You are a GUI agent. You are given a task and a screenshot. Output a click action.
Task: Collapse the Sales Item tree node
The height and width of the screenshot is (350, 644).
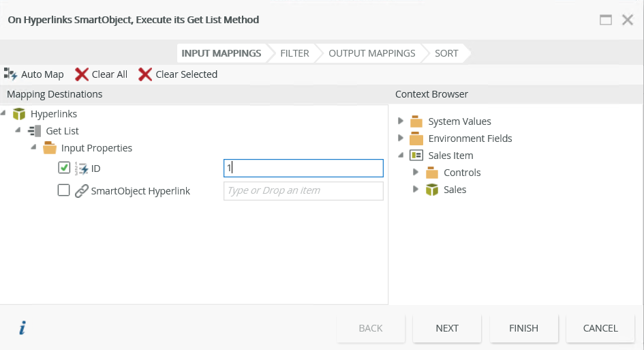point(401,156)
